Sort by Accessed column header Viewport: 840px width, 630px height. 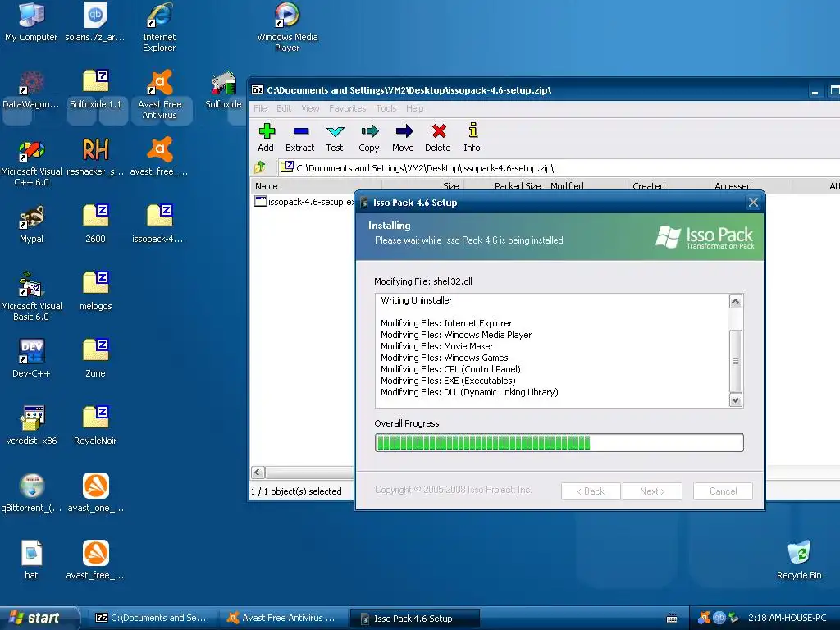751,186
